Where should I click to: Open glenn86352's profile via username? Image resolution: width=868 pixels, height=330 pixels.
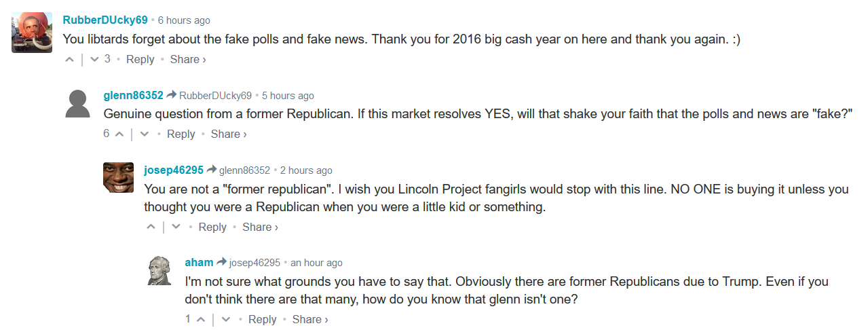pyautogui.click(x=133, y=96)
